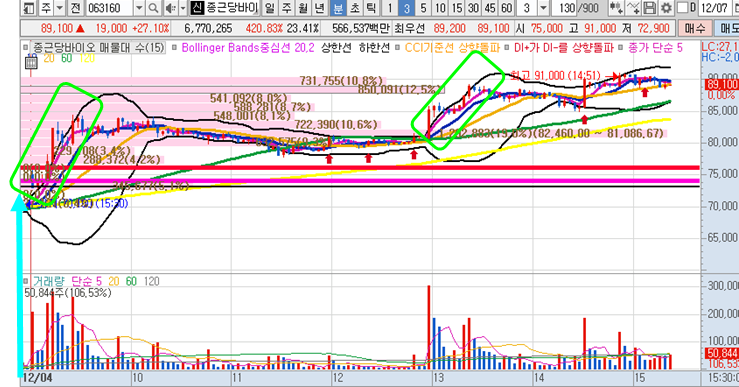Choose the 15-minute interval button

click(x=457, y=8)
